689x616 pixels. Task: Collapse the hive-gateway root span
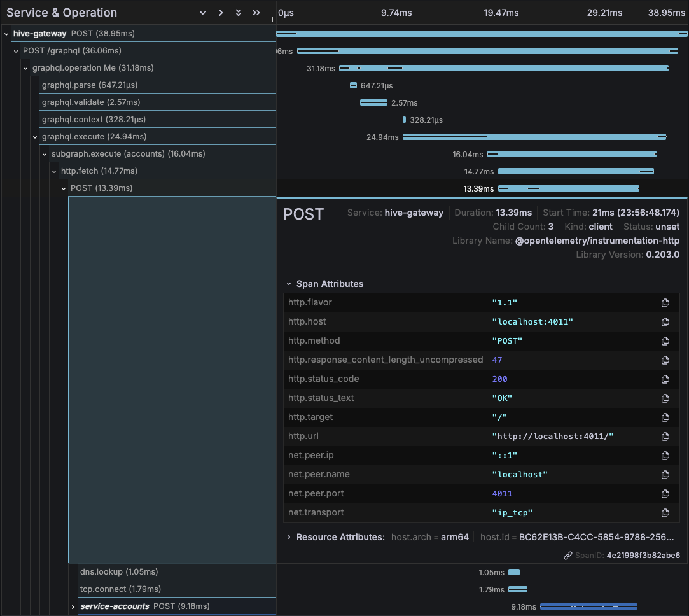click(6, 33)
